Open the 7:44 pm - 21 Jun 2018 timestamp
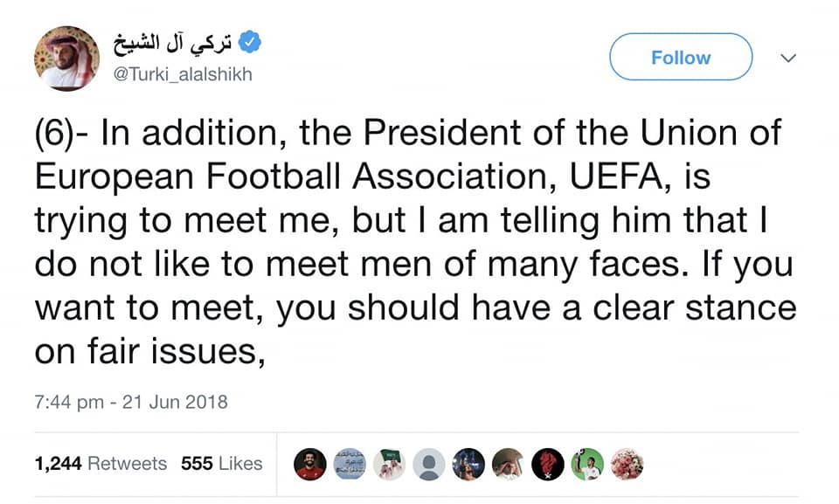 point(131,402)
